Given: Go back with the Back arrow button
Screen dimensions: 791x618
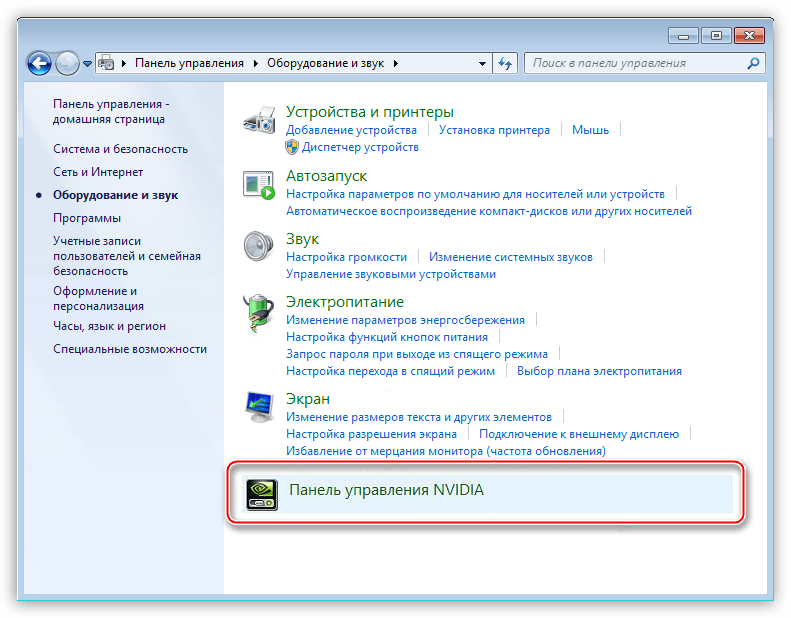Looking at the screenshot, I should (39, 64).
